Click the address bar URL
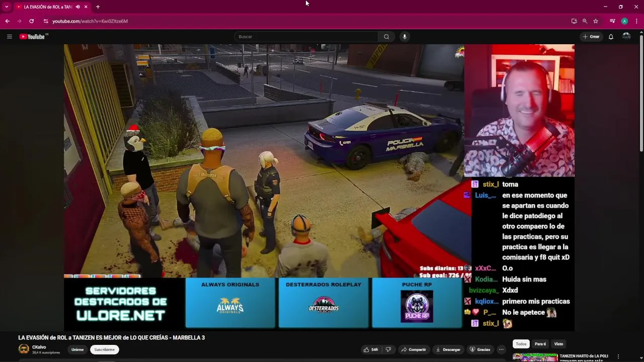 [x=90, y=21]
